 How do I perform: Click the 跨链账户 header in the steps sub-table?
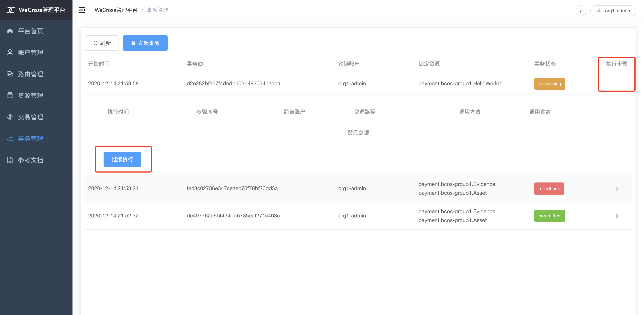point(294,112)
